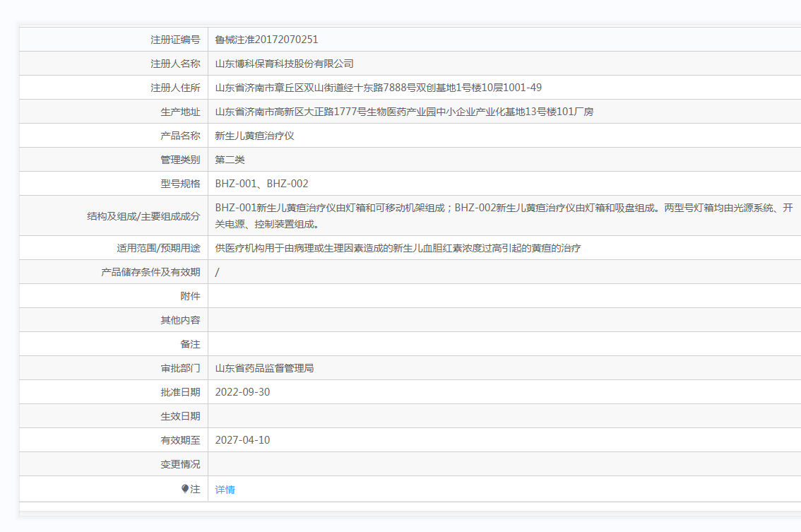Viewport: 801px width, 532px height.
Task: Click registration number 鲁械注准20172070251
Action: [x=266, y=40]
